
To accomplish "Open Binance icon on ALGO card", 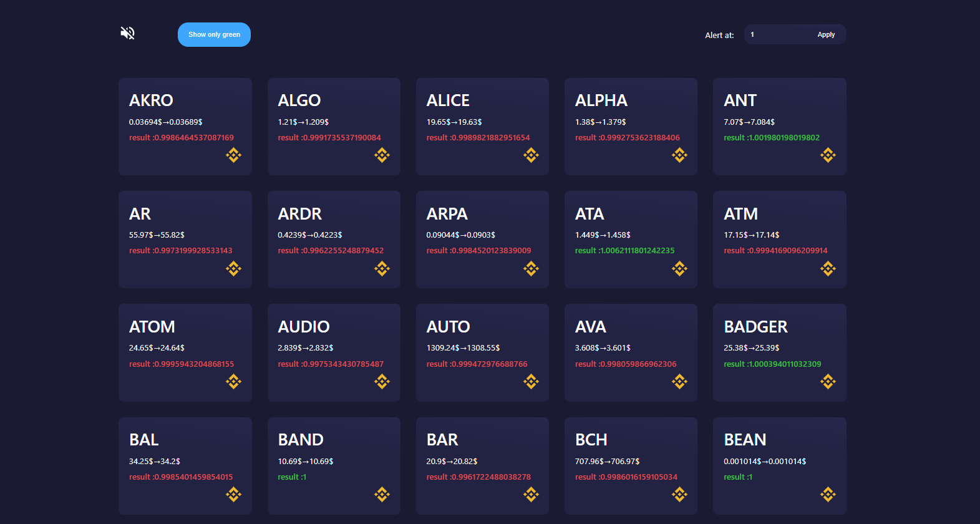I will tap(382, 155).
